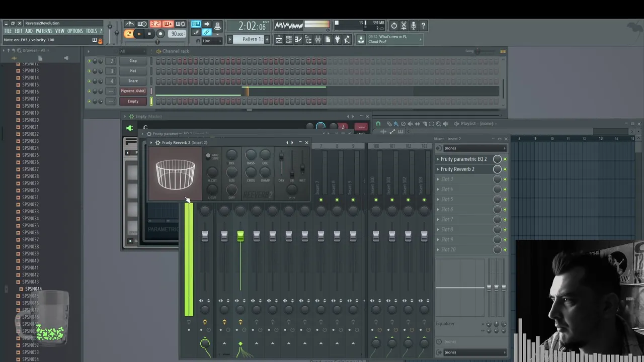Mute the Clap channel green LED
This screenshot has width=644, height=362.
pyautogui.click(x=89, y=61)
